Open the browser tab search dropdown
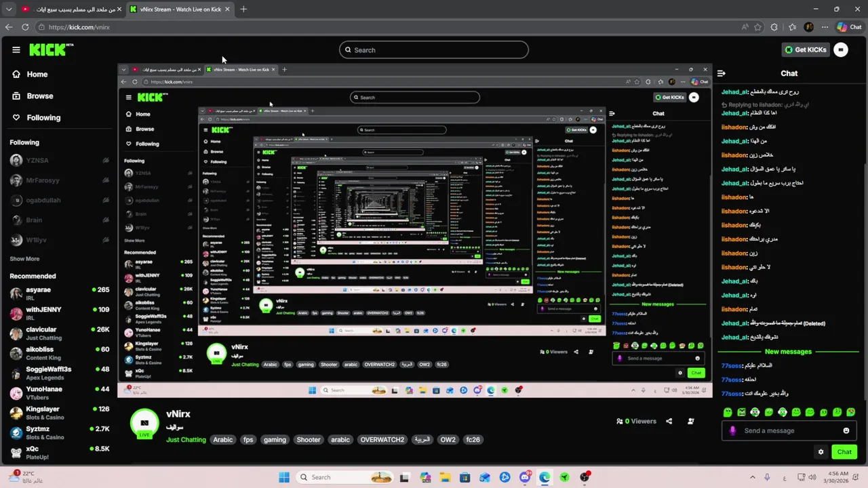Screen dimensions: 868x488 9,9
